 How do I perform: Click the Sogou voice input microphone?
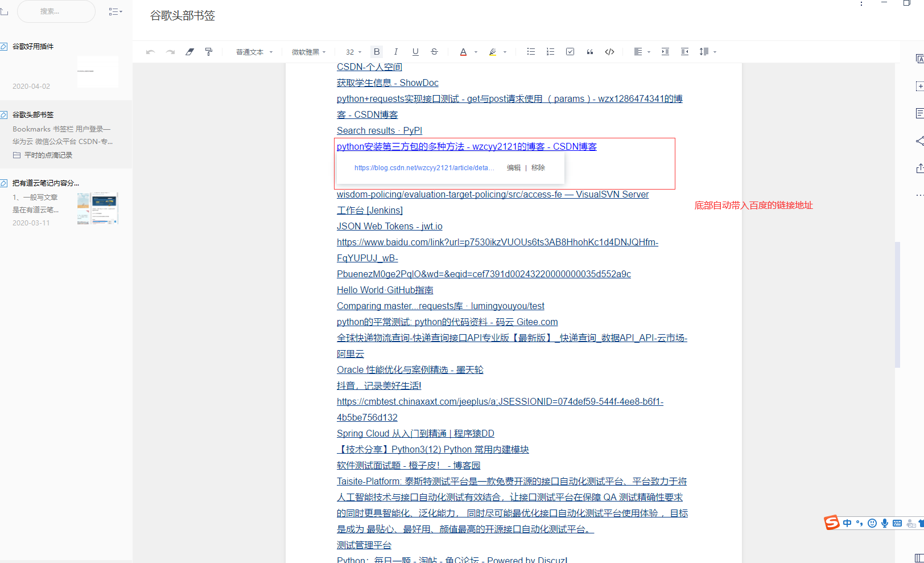[x=885, y=523]
